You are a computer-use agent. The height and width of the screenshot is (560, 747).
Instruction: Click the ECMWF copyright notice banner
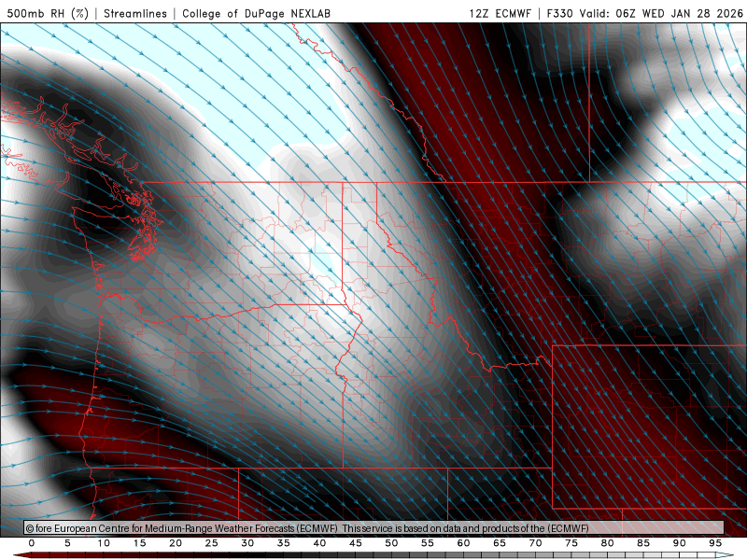tap(374, 528)
